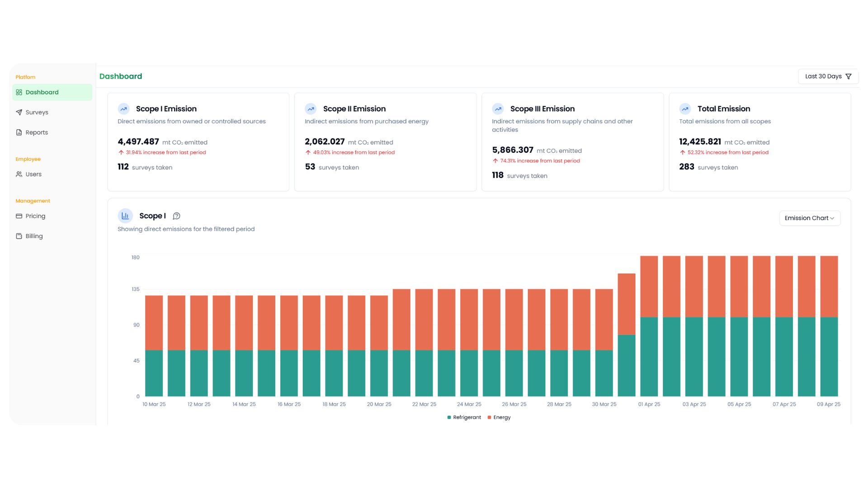Click the Billing icon in sidebar
Viewport: 868px width, 488px height.
click(19, 236)
